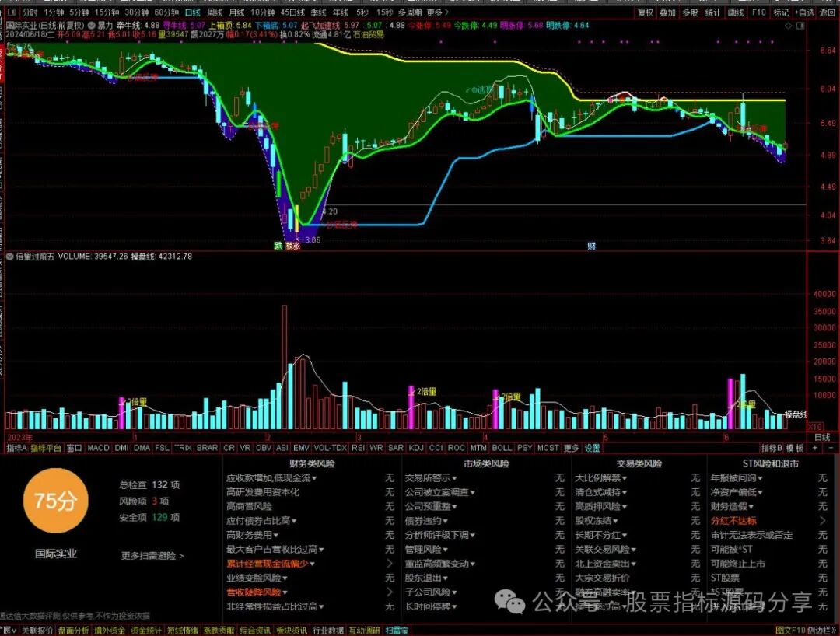Expand 营收陡降风险 risk item

coord(257,592)
